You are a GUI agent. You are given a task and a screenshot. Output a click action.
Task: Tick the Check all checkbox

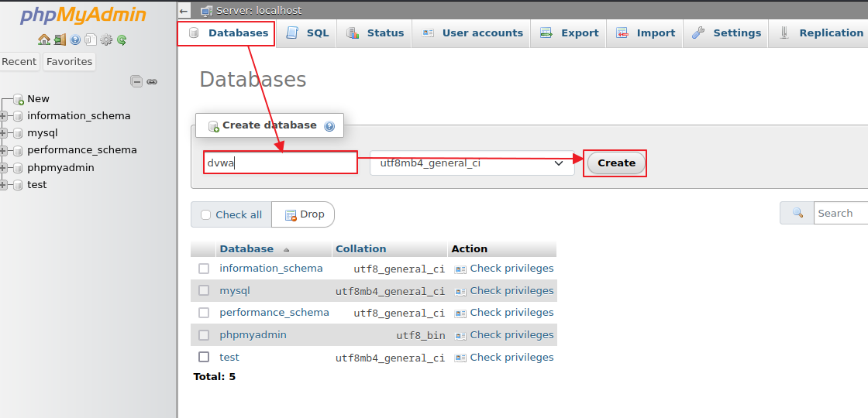click(206, 215)
